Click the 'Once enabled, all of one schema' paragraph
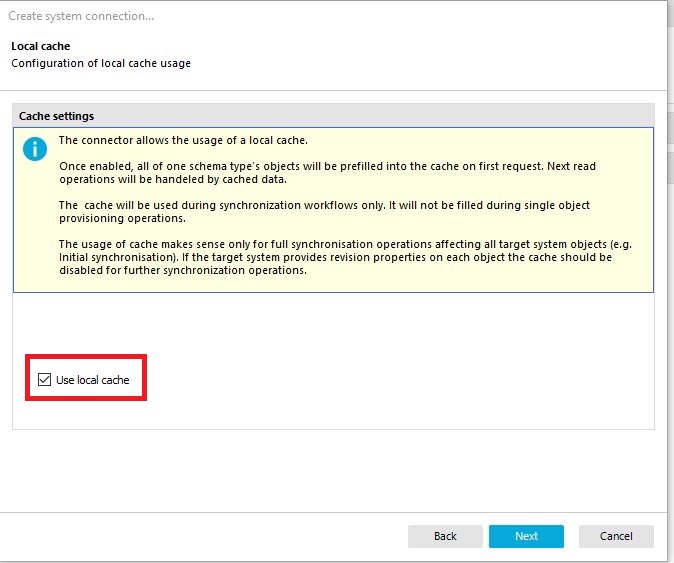The image size is (674, 563). (x=327, y=172)
